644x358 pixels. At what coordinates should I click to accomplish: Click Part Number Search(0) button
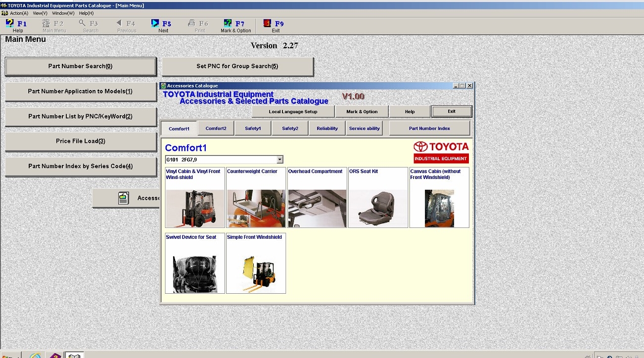coord(81,66)
